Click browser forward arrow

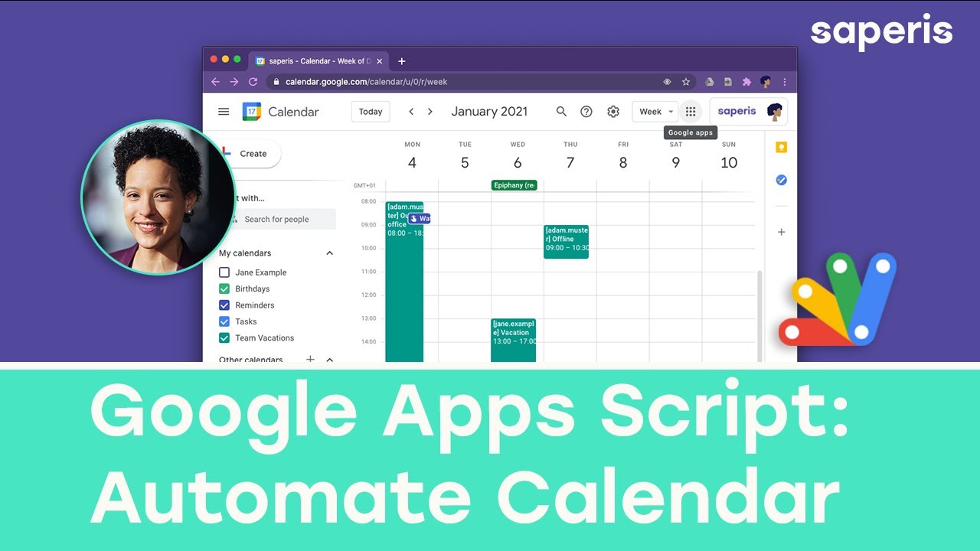[234, 82]
